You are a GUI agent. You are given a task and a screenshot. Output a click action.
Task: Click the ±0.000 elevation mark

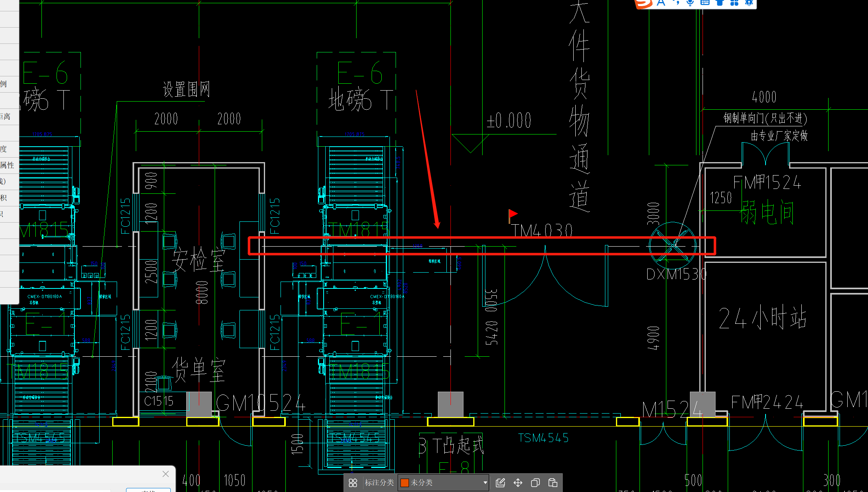point(509,120)
